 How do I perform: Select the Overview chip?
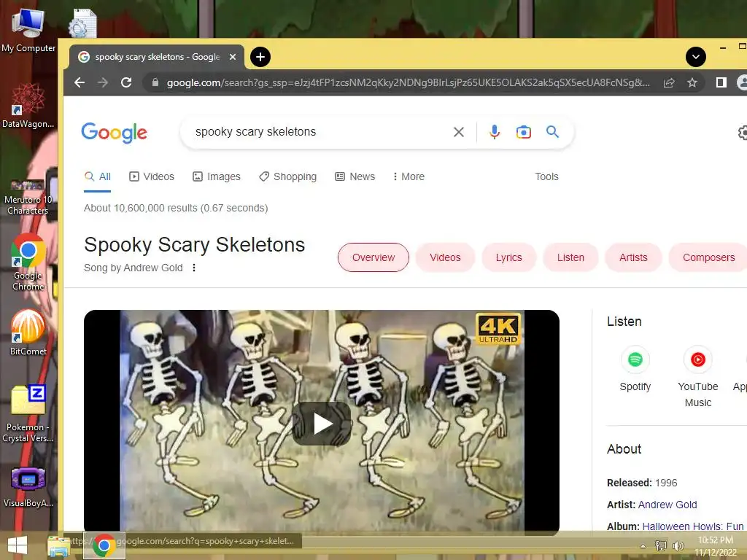click(373, 257)
